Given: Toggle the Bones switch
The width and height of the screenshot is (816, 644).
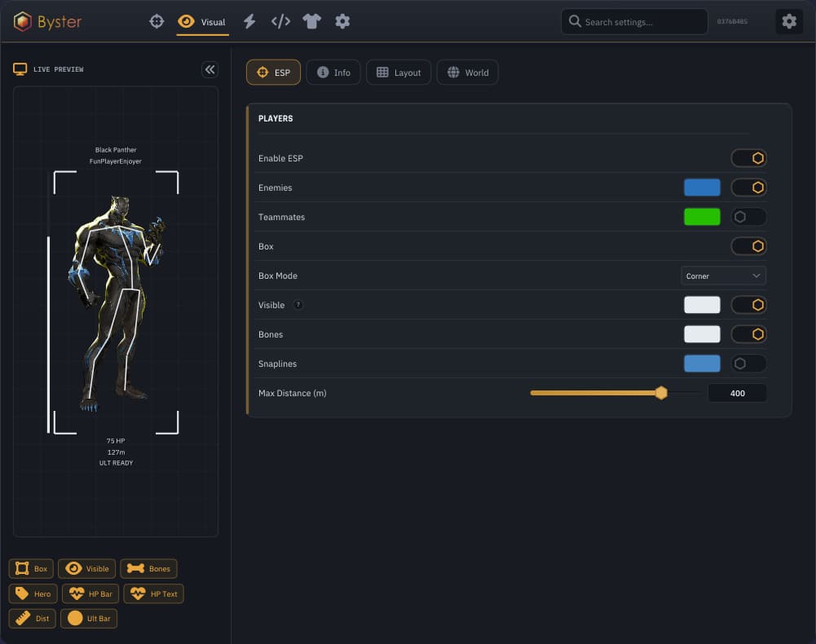Looking at the screenshot, I should point(749,334).
